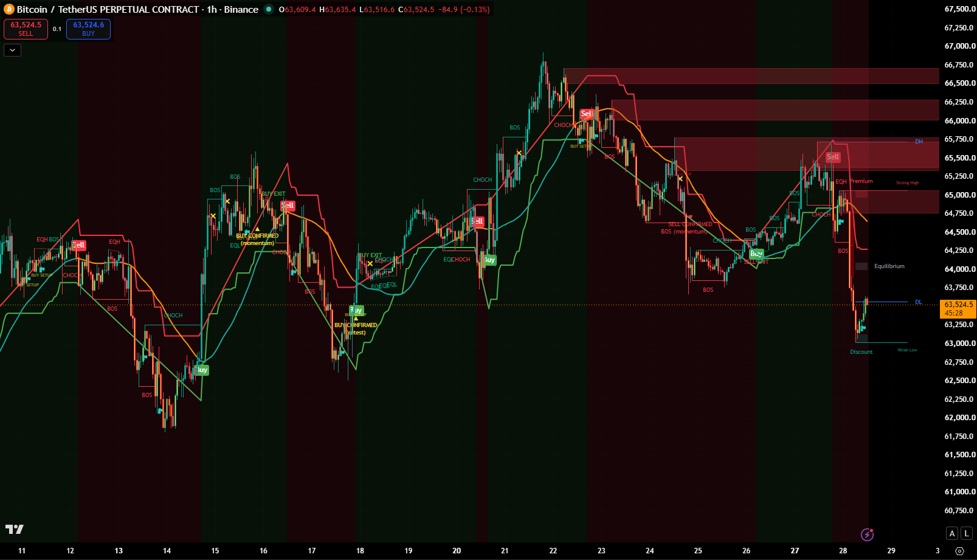Click date 11 on the time axis
The image size is (977, 560).
pyautogui.click(x=22, y=551)
